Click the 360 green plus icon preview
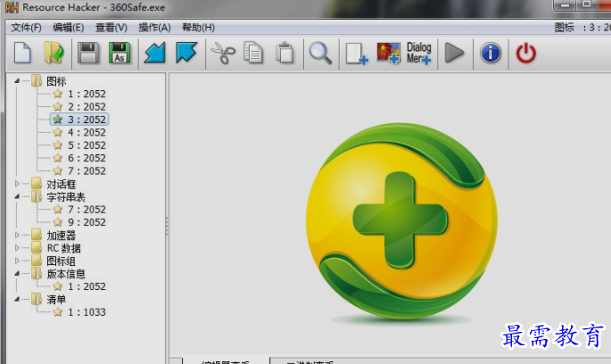This screenshot has width=611, height=364. [x=401, y=221]
